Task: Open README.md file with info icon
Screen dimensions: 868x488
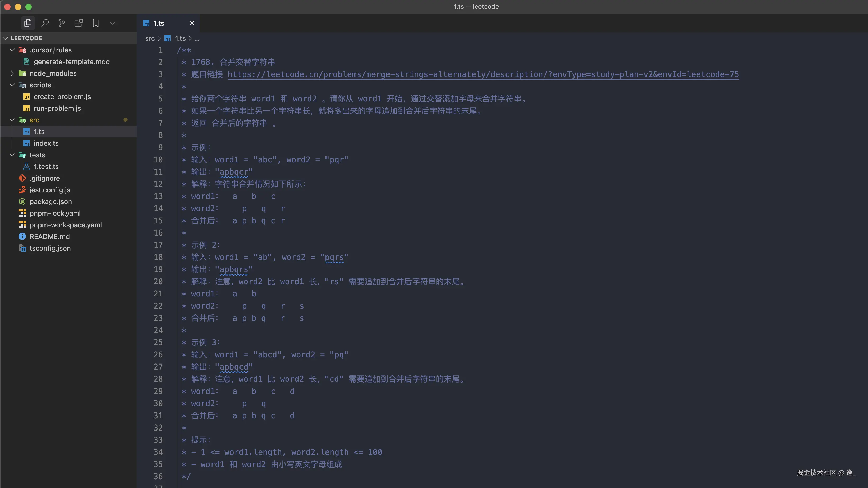Action: click(x=49, y=236)
